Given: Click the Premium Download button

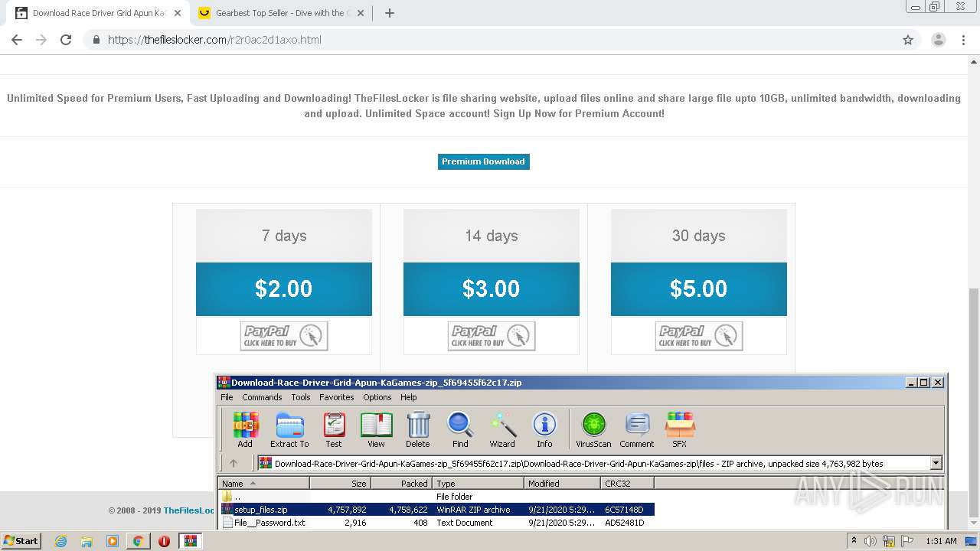Looking at the screenshot, I should [x=483, y=161].
